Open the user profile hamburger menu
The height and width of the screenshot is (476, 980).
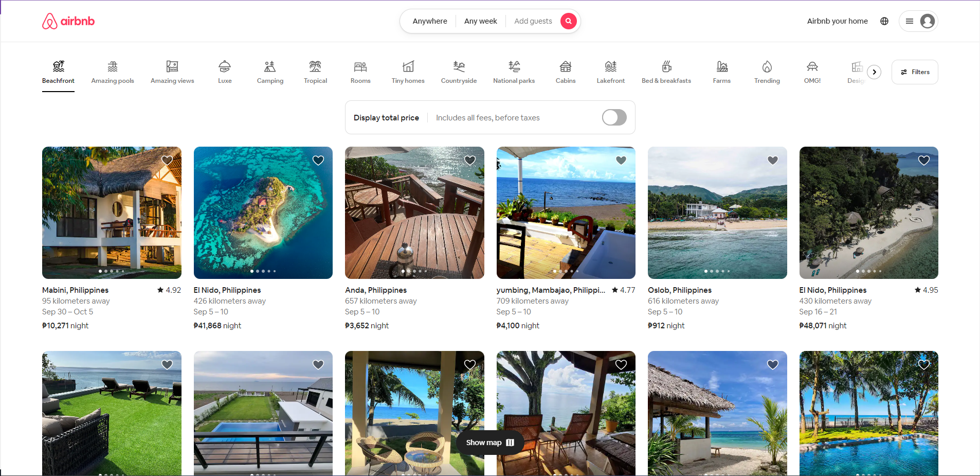click(x=918, y=21)
